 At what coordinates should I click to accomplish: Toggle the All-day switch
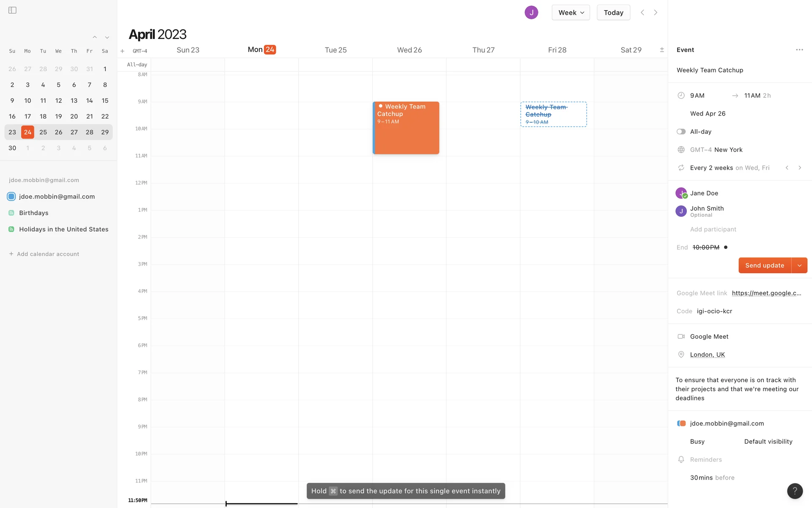click(681, 132)
